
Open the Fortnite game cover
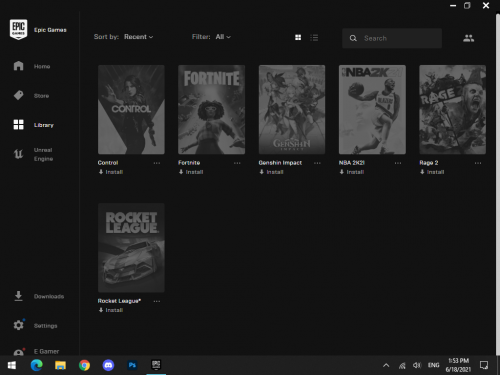(x=211, y=109)
